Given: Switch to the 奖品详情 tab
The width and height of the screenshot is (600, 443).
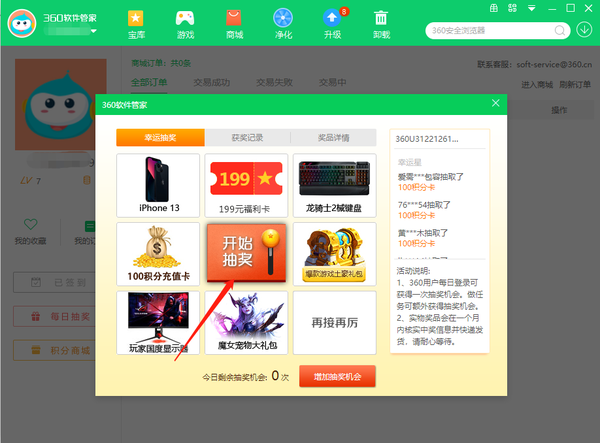Looking at the screenshot, I should tap(334, 137).
